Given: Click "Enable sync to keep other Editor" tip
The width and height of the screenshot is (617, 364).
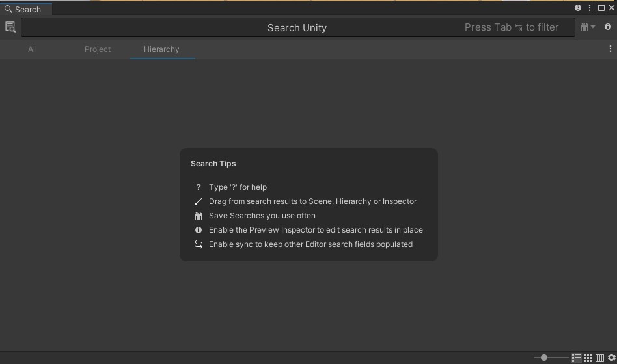Looking at the screenshot, I should point(310,244).
